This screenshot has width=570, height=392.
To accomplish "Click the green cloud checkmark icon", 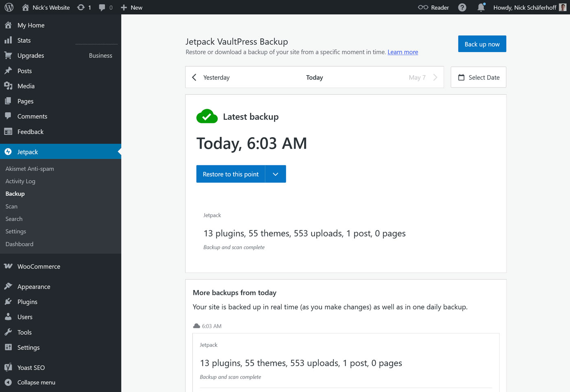I will pos(207,116).
